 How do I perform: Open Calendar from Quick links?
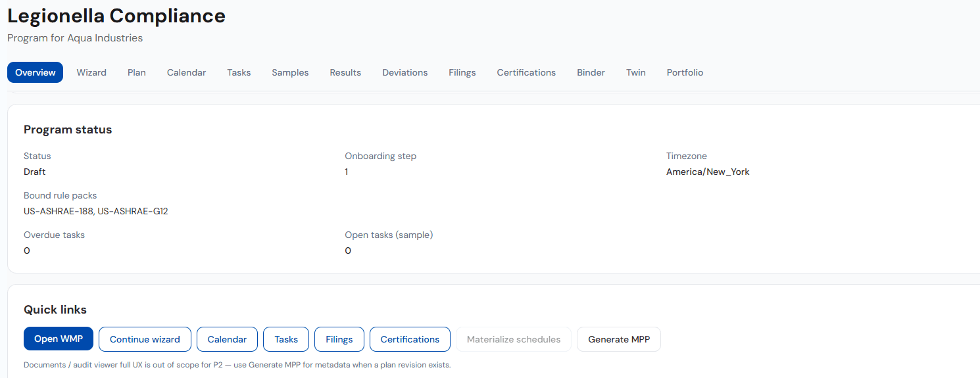click(227, 339)
